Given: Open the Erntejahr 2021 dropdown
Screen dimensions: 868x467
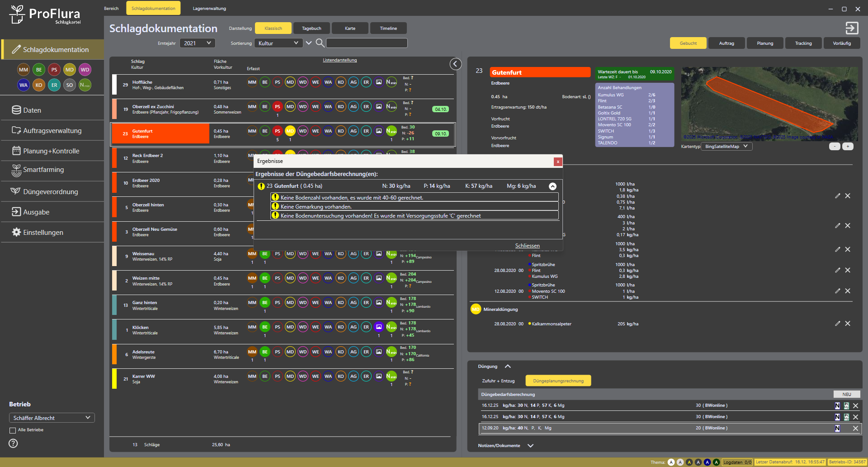Looking at the screenshot, I should point(197,43).
